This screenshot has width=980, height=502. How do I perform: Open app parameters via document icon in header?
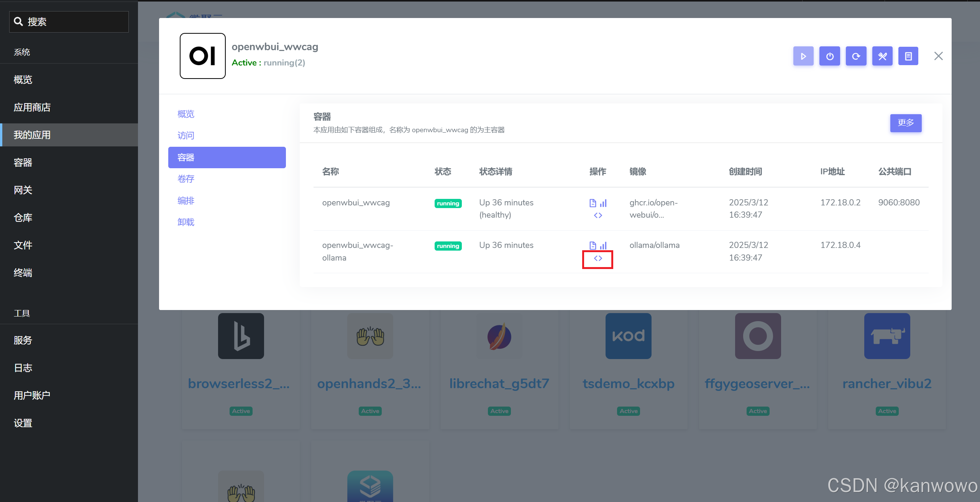(909, 56)
